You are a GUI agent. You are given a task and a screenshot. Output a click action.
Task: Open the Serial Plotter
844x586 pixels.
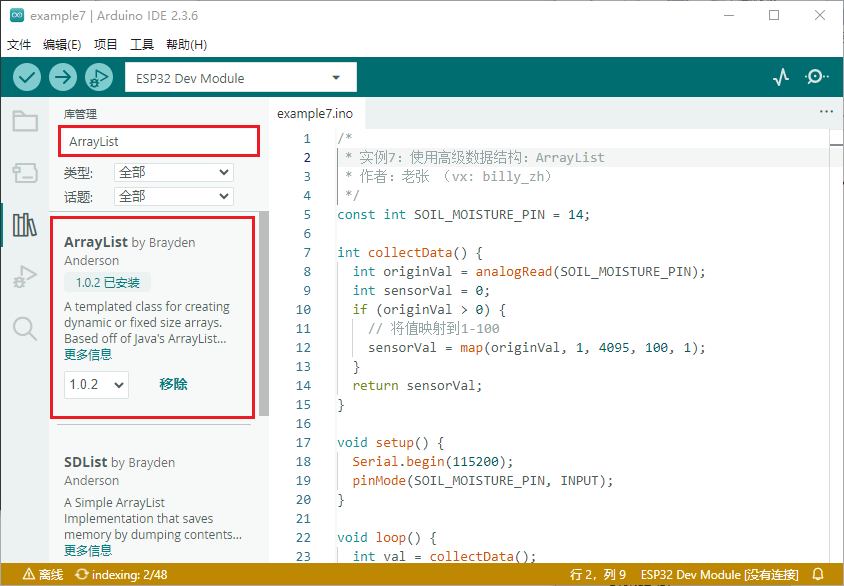781,77
